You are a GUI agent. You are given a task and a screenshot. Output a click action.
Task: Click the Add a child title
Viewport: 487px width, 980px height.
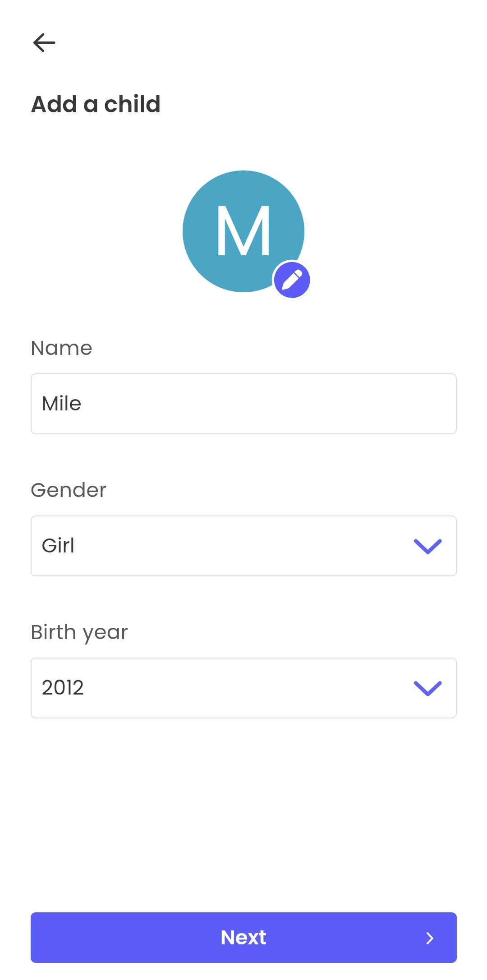[x=95, y=104]
